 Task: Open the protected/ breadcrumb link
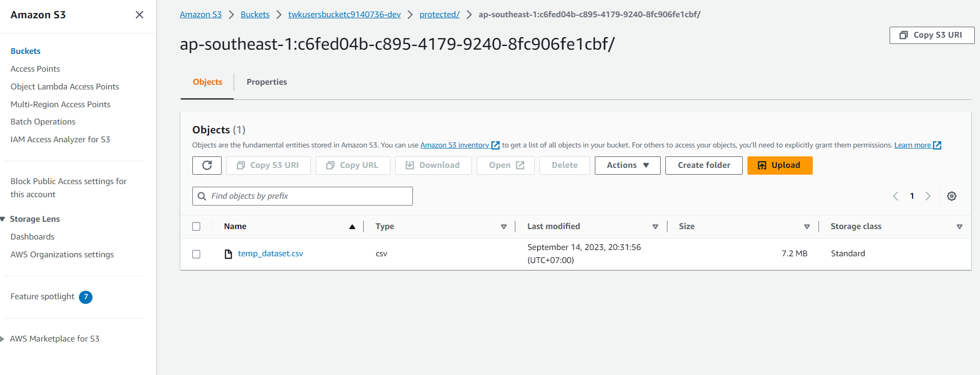[439, 15]
